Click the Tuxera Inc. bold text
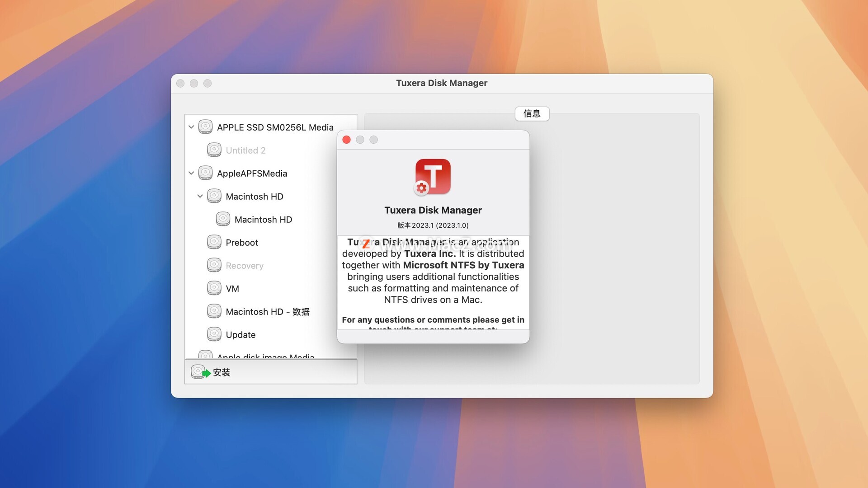Viewport: 868px width, 488px height. tap(430, 253)
